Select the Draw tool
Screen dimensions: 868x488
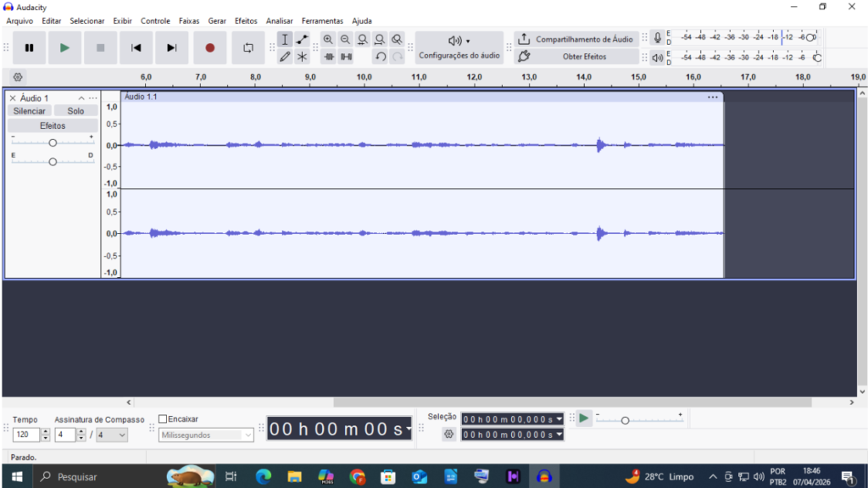click(285, 57)
